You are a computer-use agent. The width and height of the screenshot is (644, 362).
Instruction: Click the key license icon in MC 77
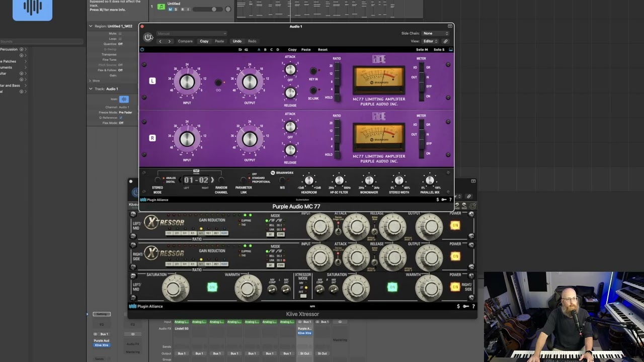(444, 200)
